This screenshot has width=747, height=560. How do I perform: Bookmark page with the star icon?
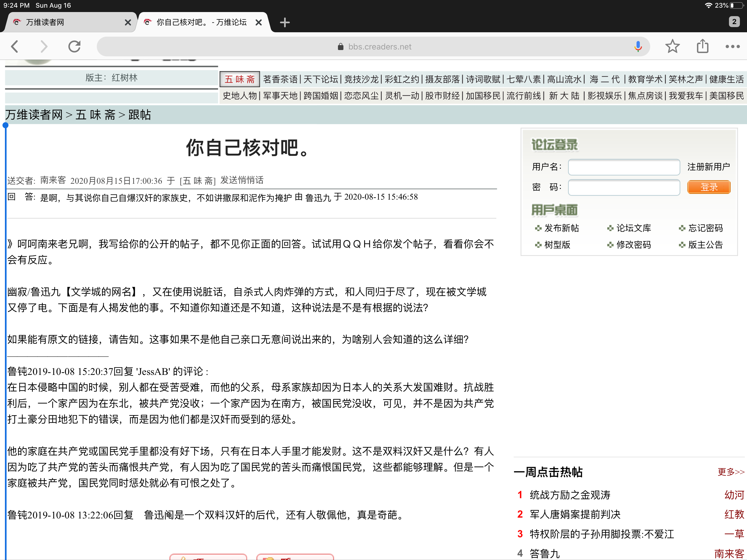672,46
